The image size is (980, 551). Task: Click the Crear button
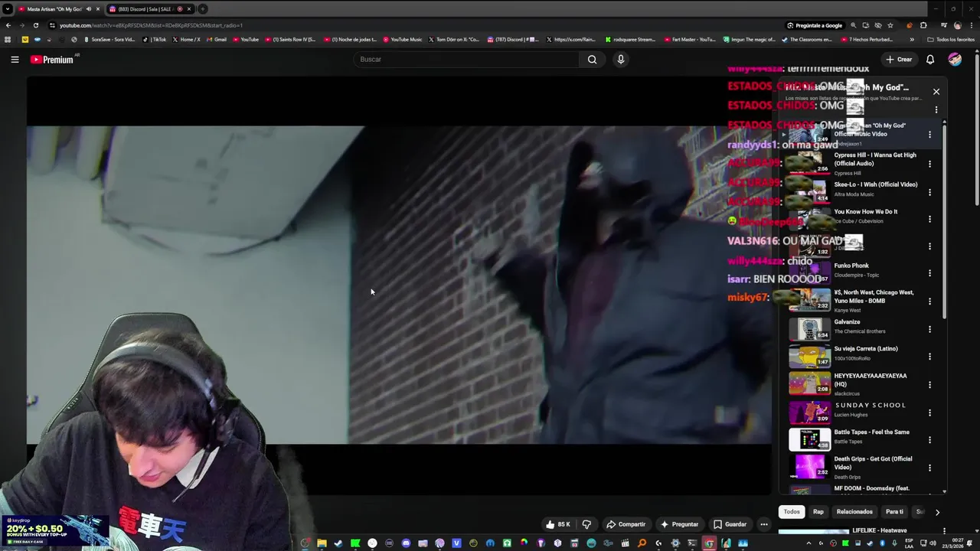point(899,59)
